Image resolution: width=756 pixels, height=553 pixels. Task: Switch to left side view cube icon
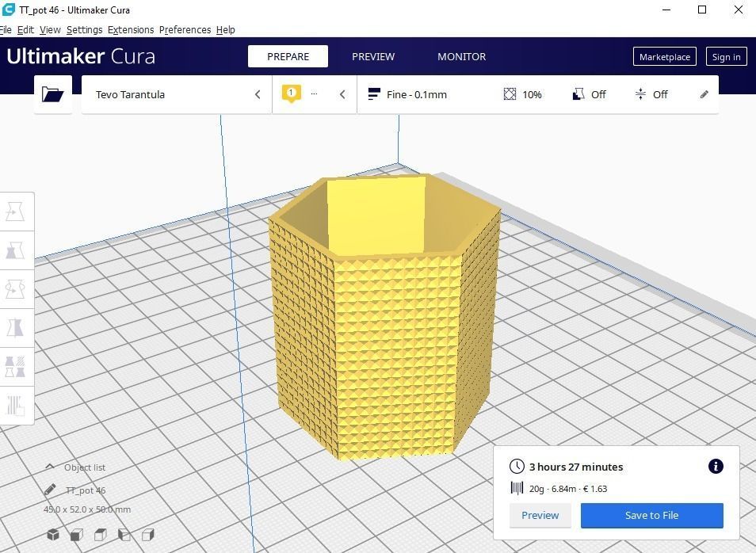click(124, 535)
